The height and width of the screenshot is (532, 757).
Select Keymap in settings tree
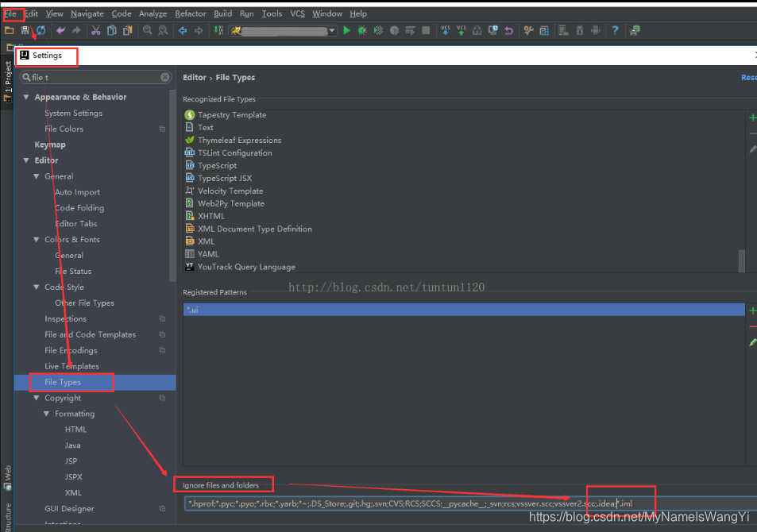pos(50,145)
